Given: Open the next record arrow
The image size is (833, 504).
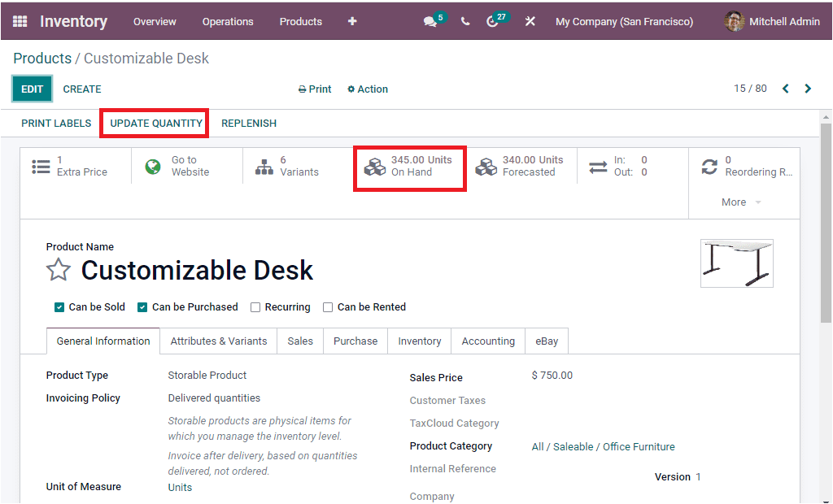Looking at the screenshot, I should click(x=808, y=88).
